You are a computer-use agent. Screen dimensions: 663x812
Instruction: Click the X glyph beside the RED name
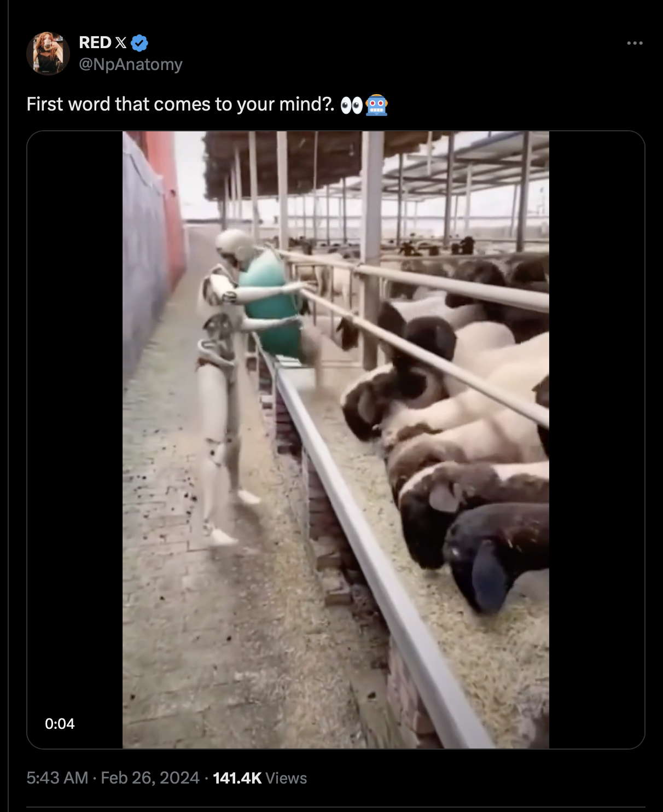click(121, 43)
